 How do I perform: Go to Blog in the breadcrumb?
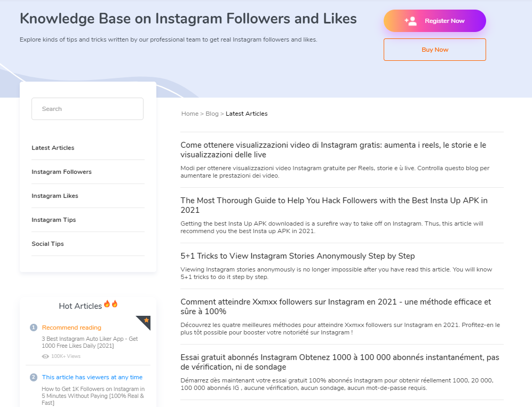[212, 114]
